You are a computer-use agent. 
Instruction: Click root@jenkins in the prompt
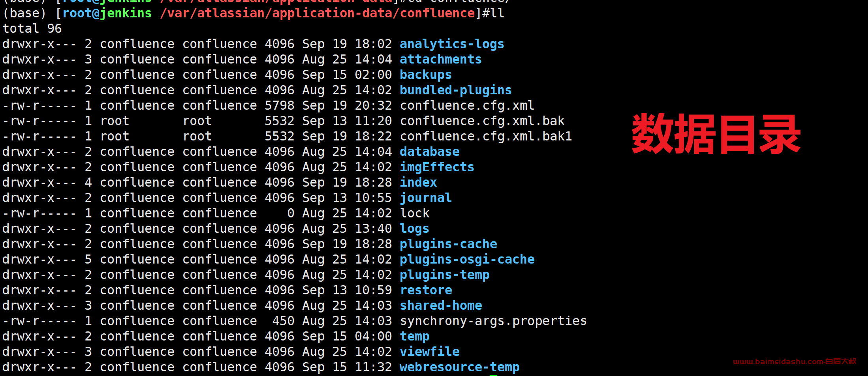point(107,13)
